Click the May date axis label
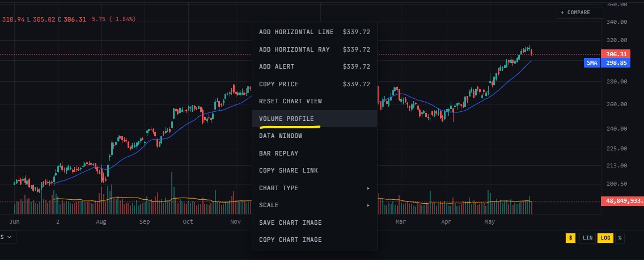The image size is (644, 260). (x=490, y=222)
